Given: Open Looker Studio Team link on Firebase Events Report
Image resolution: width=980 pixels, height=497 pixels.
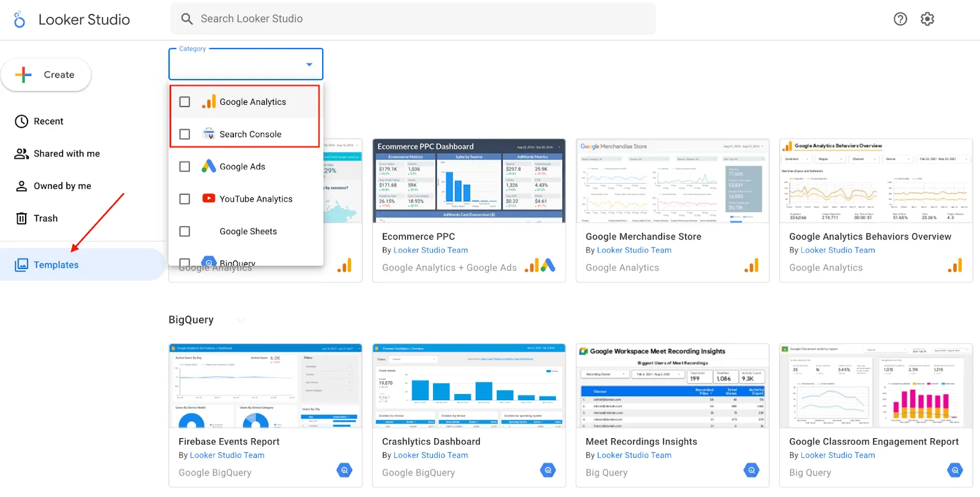Looking at the screenshot, I should [x=227, y=455].
